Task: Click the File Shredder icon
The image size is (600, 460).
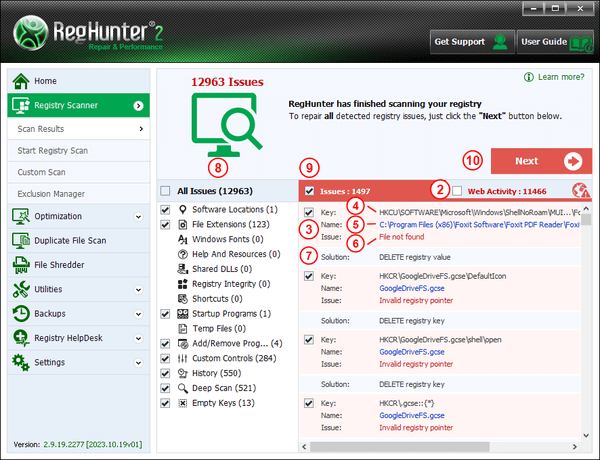Action: [20, 265]
